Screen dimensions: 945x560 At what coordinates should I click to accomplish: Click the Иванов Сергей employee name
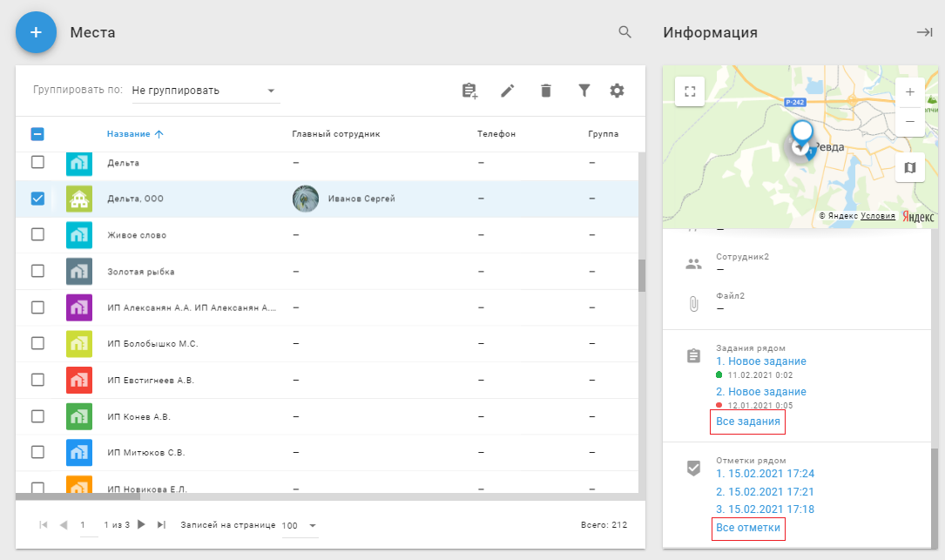[361, 199]
